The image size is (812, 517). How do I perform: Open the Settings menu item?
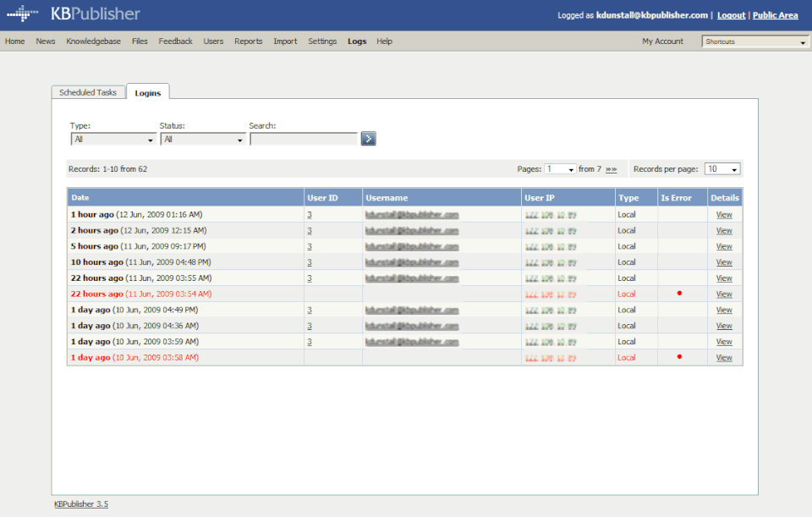click(322, 41)
